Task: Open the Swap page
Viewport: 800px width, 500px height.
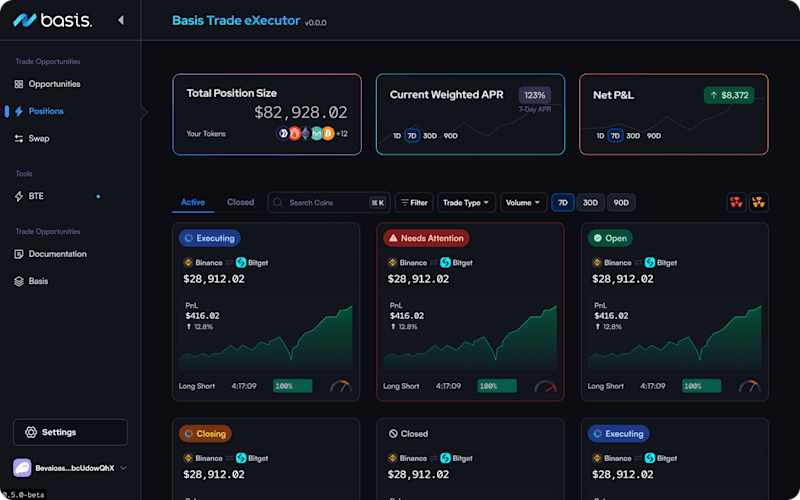Action: tap(32, 139)
